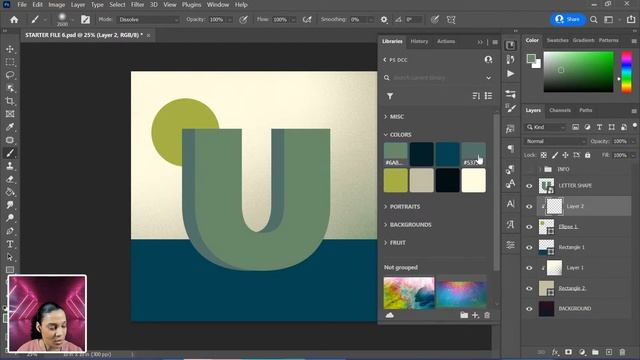Switch to the Actions tab

tap(446, 41)
